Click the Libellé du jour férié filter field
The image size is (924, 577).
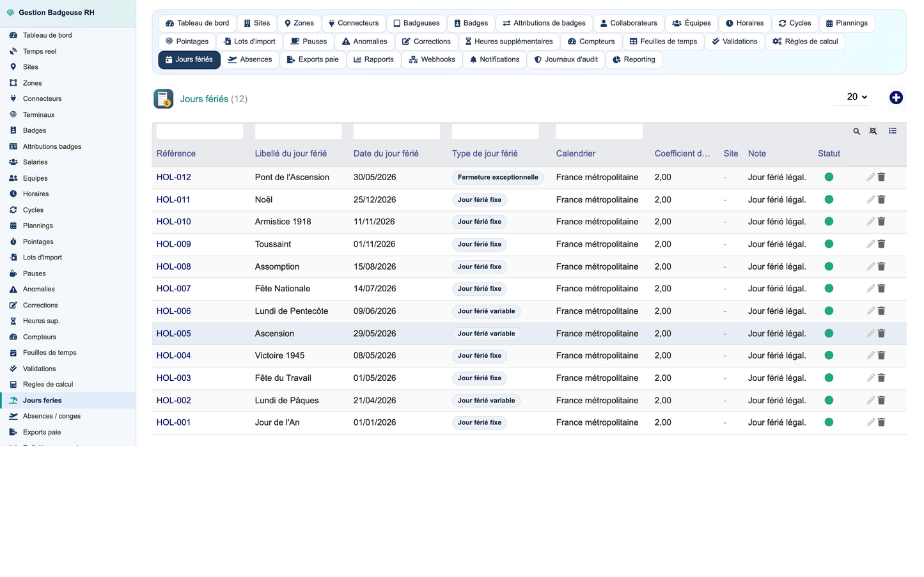298,132
